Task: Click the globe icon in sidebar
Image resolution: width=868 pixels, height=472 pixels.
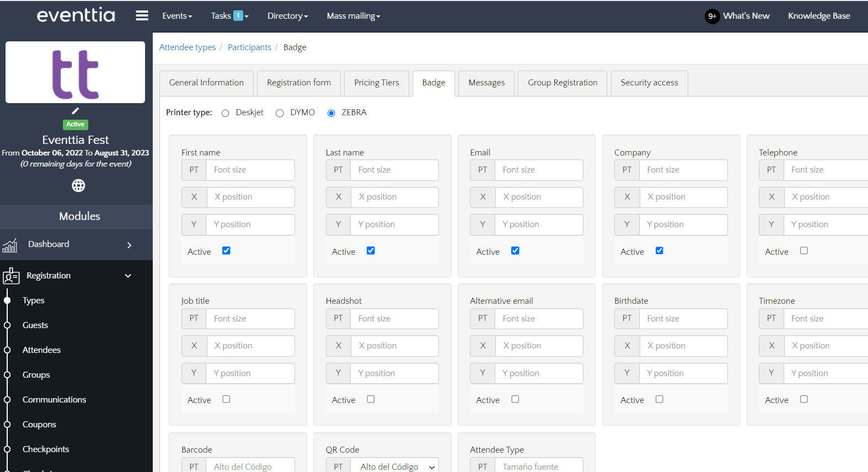Action: [x=78, y=186]
